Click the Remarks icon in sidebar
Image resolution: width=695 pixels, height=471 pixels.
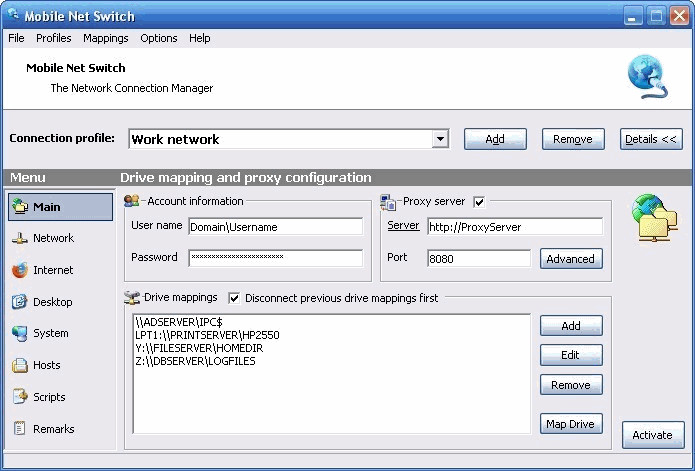click(20, 428)
